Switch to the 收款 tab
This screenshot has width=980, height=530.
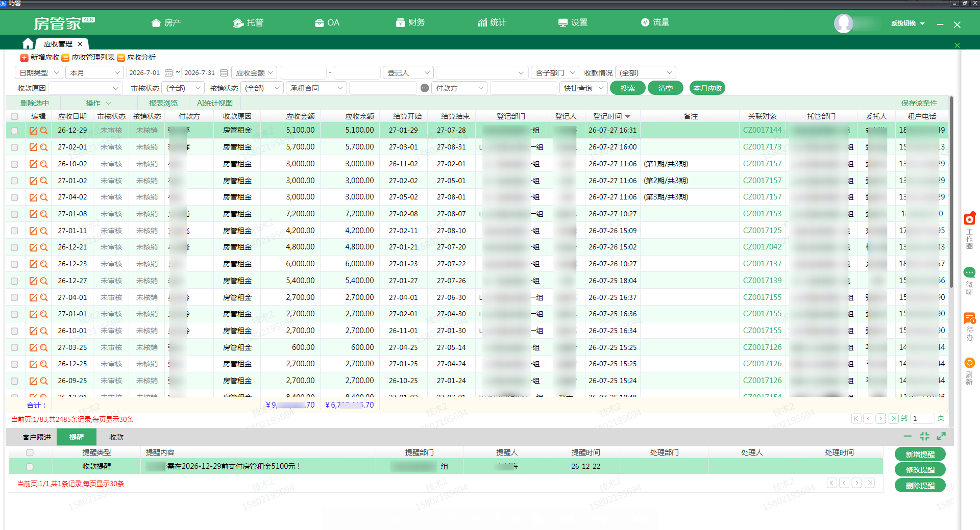point(116,437)
